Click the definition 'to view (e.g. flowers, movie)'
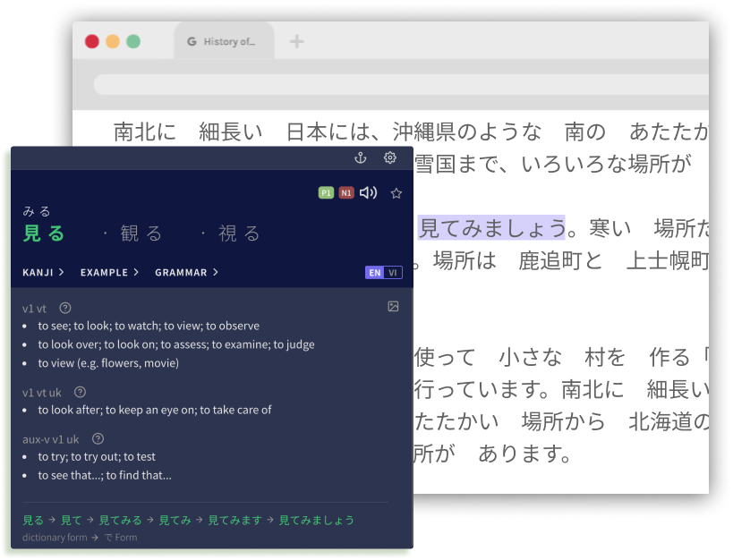The image size is (733, 560). [x=108, y=363]
